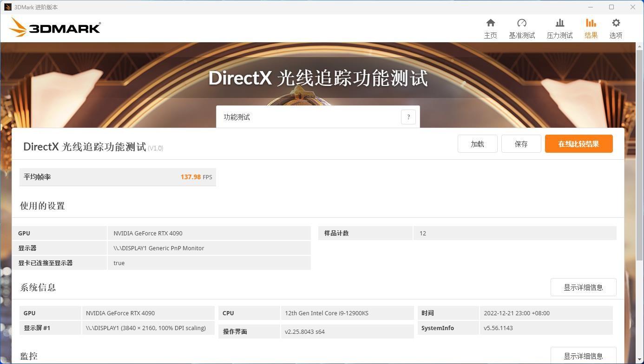Maximize the 3DMark window

(611, 7)
